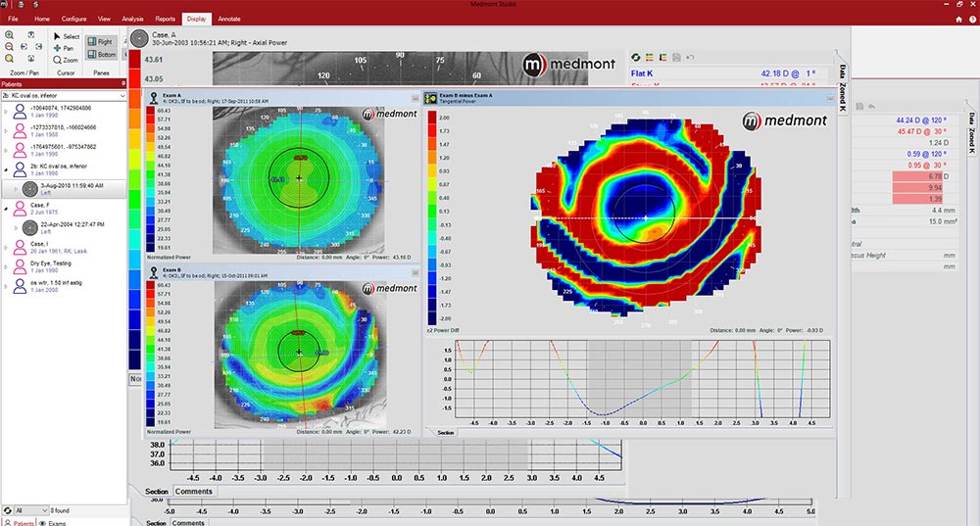The width and height of the screenshot is (980, 526).
Task: Expand exam 22-Apr-2004 12:27:47 PM
Action: tap(17, 228)
